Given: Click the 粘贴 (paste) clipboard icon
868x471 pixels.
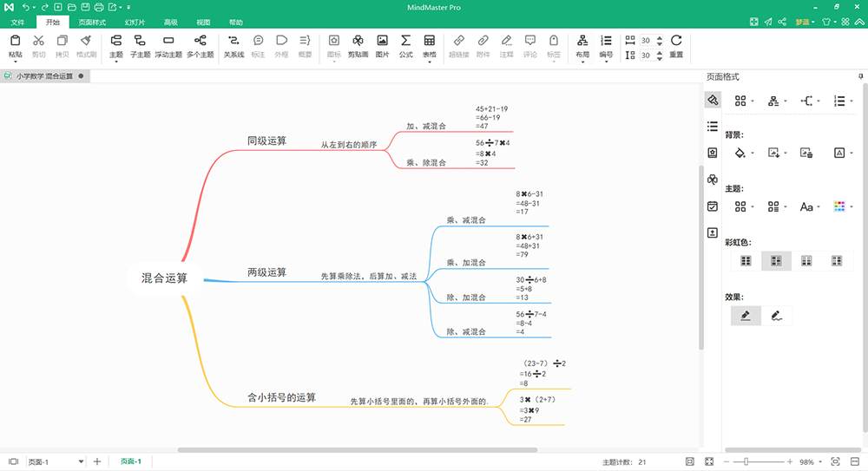Looking at the screenshot, I should pyautogui.click(x=16, y=41).
